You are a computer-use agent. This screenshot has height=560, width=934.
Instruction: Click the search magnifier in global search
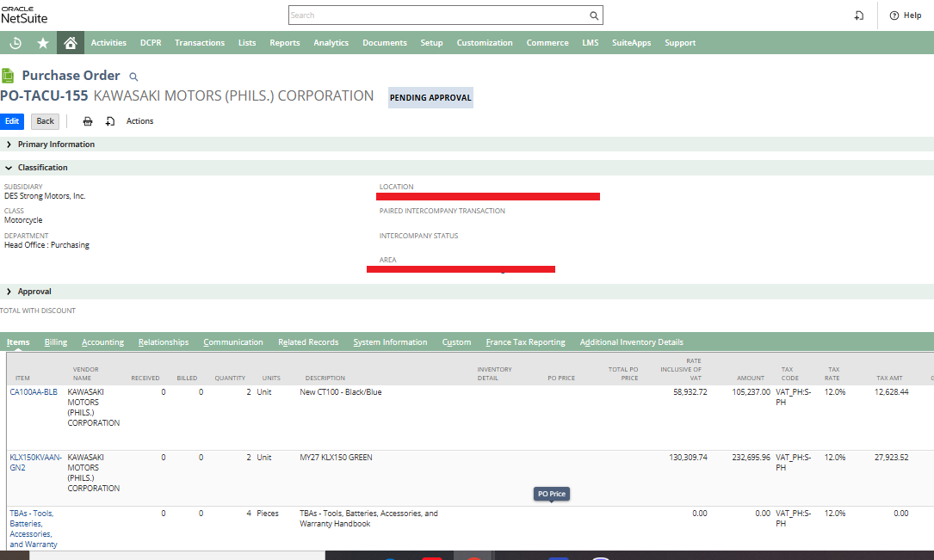594,15
